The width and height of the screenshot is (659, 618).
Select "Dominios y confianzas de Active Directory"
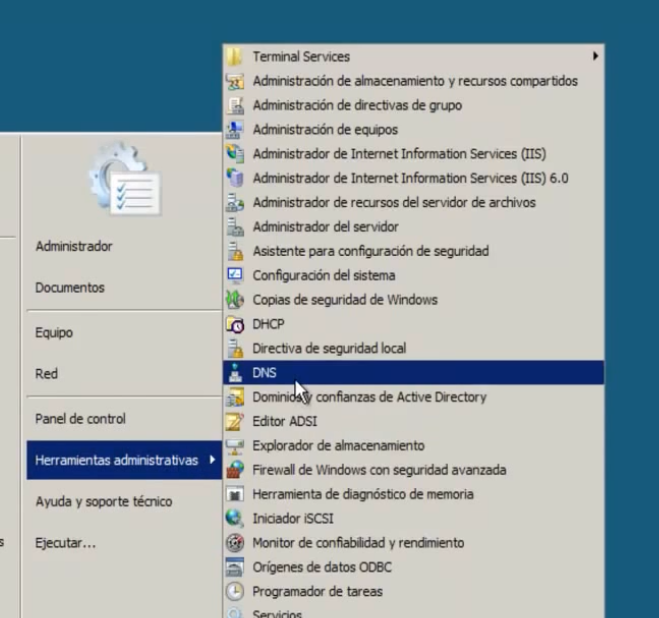369,397
